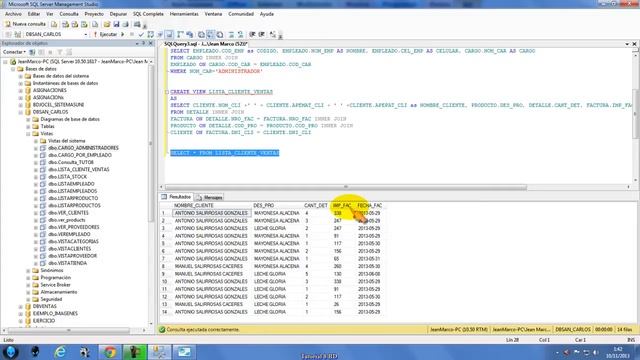Click the Object Explorer disconnect icon
640x360 pixels.
click(41, 52)
